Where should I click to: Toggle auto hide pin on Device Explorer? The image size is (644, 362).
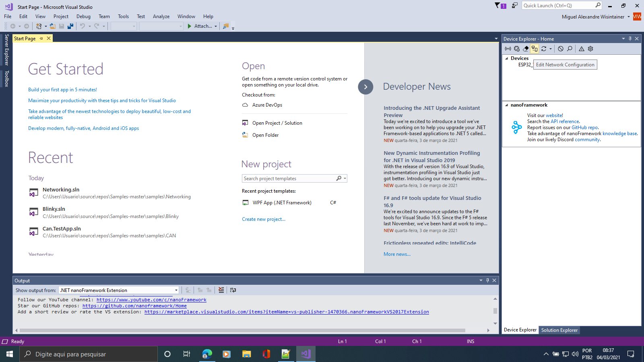click(630, 39)
